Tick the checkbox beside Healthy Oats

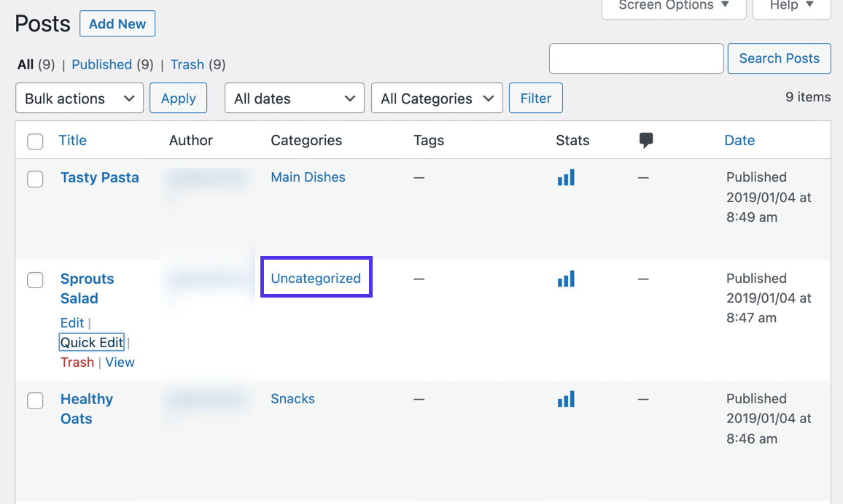[35, 400]
